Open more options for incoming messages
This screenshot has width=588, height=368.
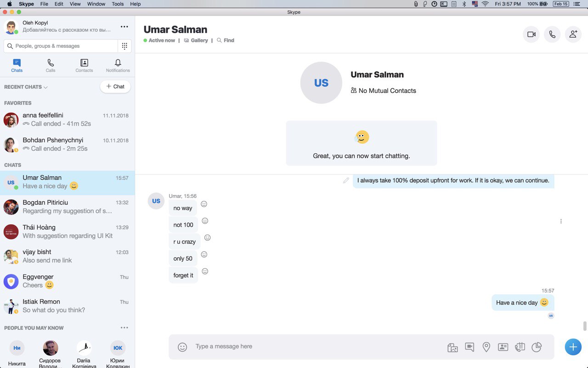pos(561,221)
